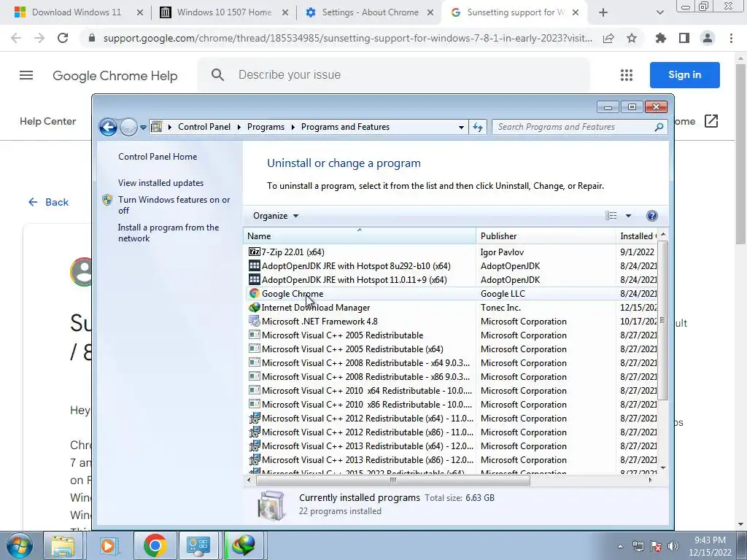The width and height of the screenshot is (747, 560).
Task: Open Windows Media Player taskbar icon
Action: coord(108,545)
